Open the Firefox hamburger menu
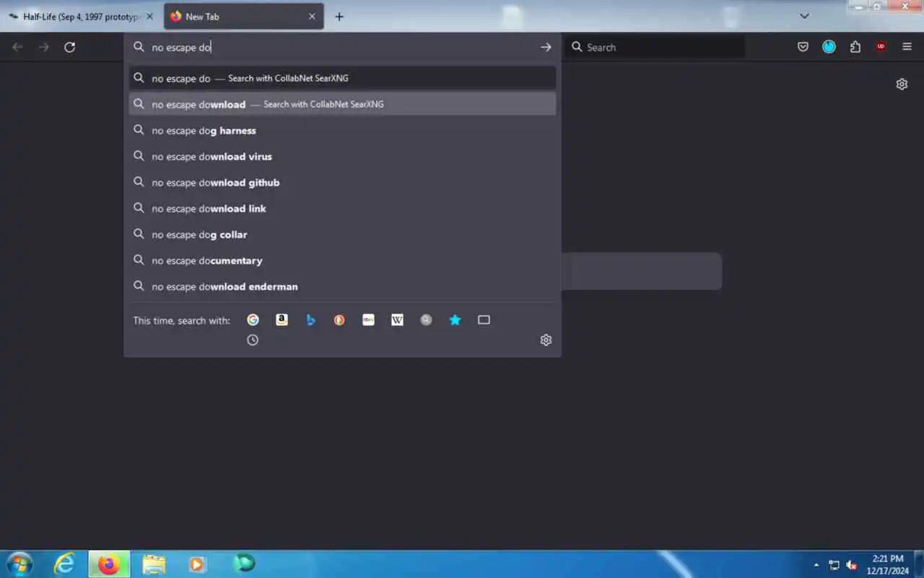The height and width of the screenshot is (578, 924). coord(907,47)
